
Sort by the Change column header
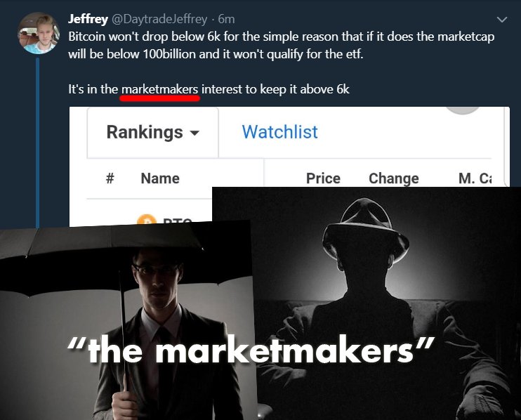pyautogui.click(x=394, y=178)
